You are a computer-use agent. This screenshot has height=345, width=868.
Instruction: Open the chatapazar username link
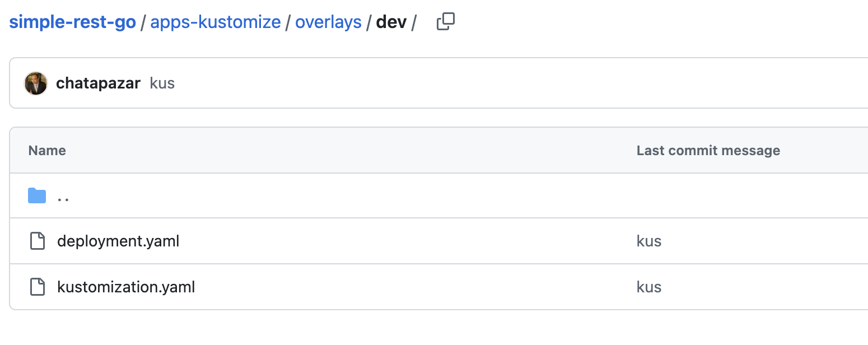click(98, 83)
